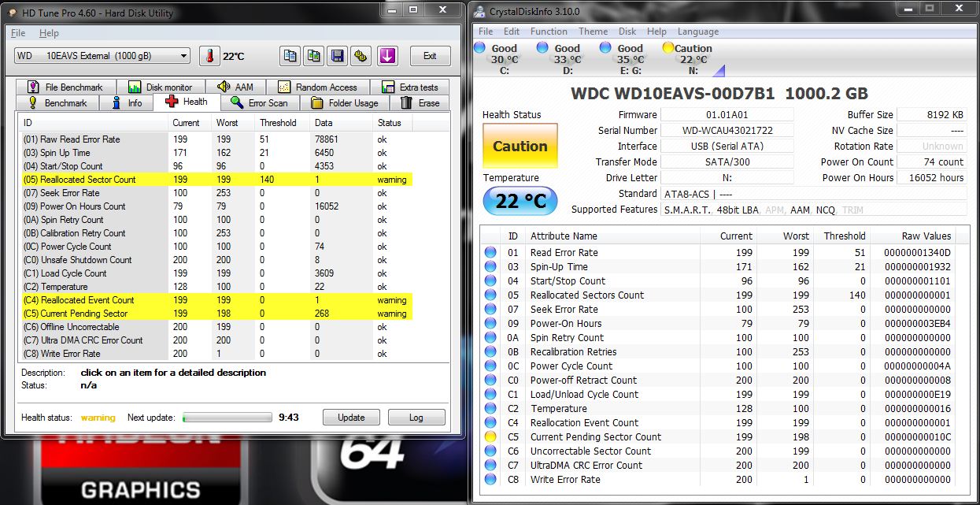Image resolution: width=980 pixels, height=505 pixels.
Task: Open the Folder Usage tab
Action: pos(344,103)
